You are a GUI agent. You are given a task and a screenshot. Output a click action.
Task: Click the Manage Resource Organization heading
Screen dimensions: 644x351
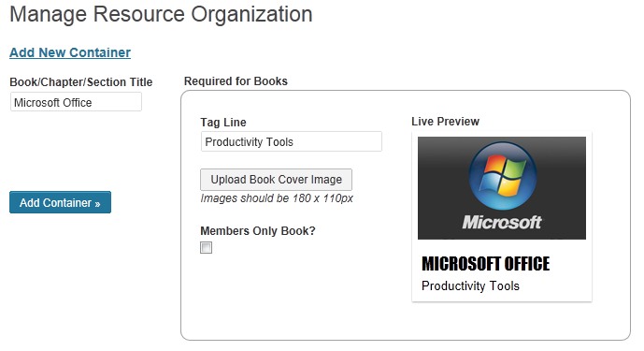pyautogui.click(x=161, y=14)
